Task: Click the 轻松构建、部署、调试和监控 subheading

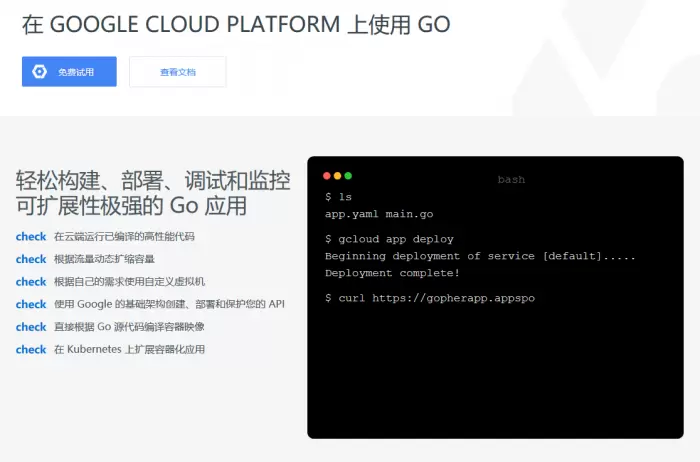Action: (x=153, y=181)
